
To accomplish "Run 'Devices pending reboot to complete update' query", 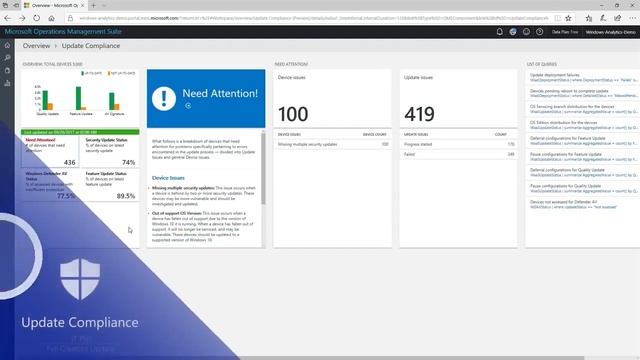I will click(x=583, y=93).
